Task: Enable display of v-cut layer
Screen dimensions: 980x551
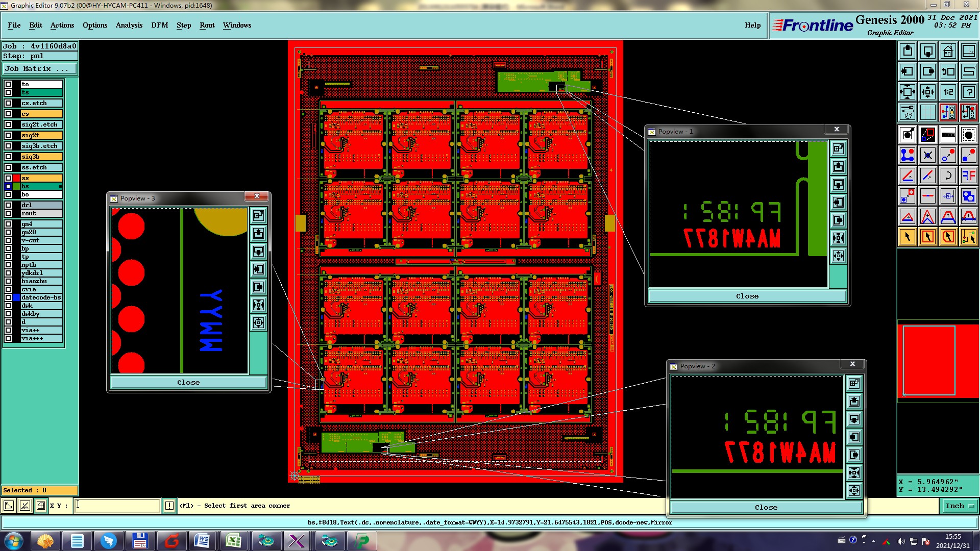Action: 8,240
